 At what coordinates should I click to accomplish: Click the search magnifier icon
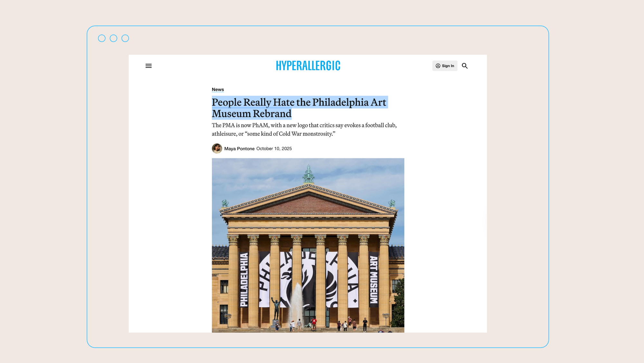pyautogui.click(x=465, y=66)
